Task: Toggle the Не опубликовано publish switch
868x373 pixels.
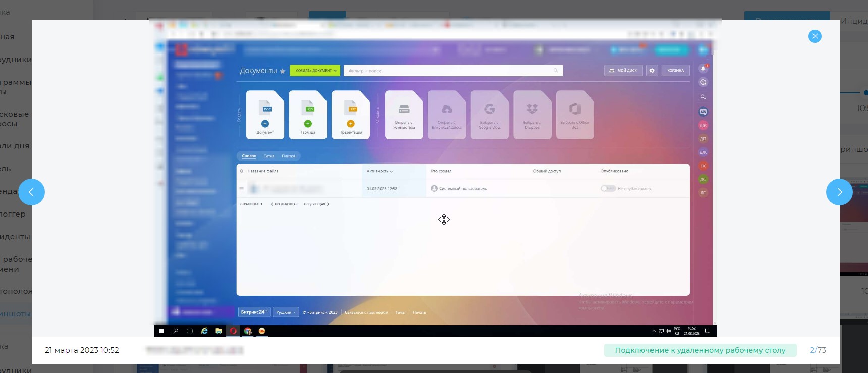Action: coord(608,188)
